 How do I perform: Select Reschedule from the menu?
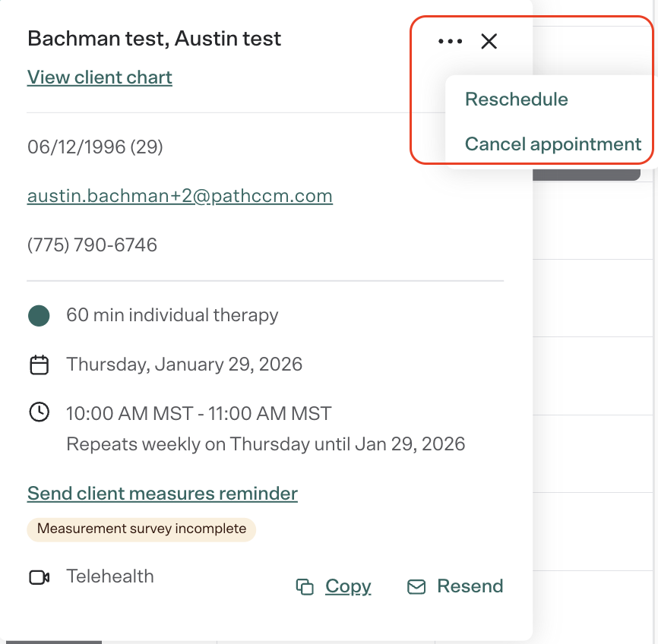(x=516, y=99)
